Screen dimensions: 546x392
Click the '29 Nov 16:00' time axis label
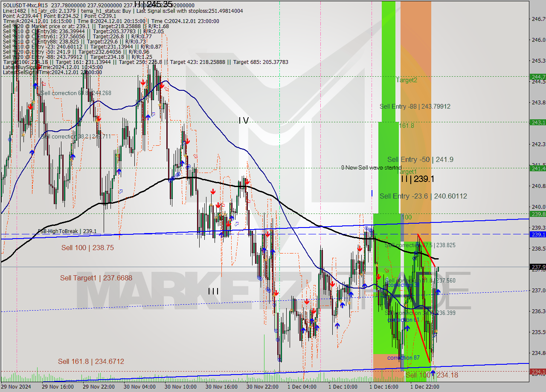tap(58, 387)
